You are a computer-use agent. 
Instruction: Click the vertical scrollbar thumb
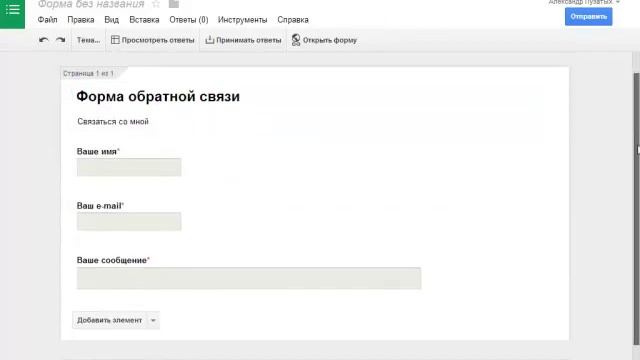[x=636, y=208]
